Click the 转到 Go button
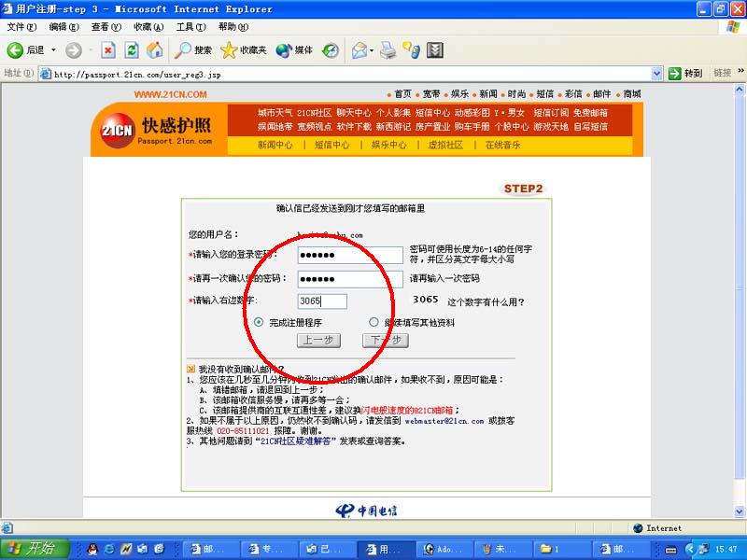 [685, 74]
